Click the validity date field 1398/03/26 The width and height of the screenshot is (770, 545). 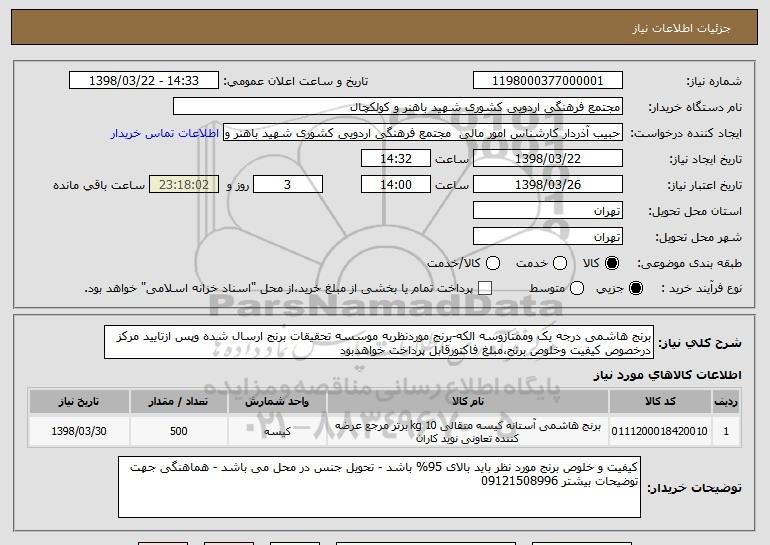pos(548,185)
